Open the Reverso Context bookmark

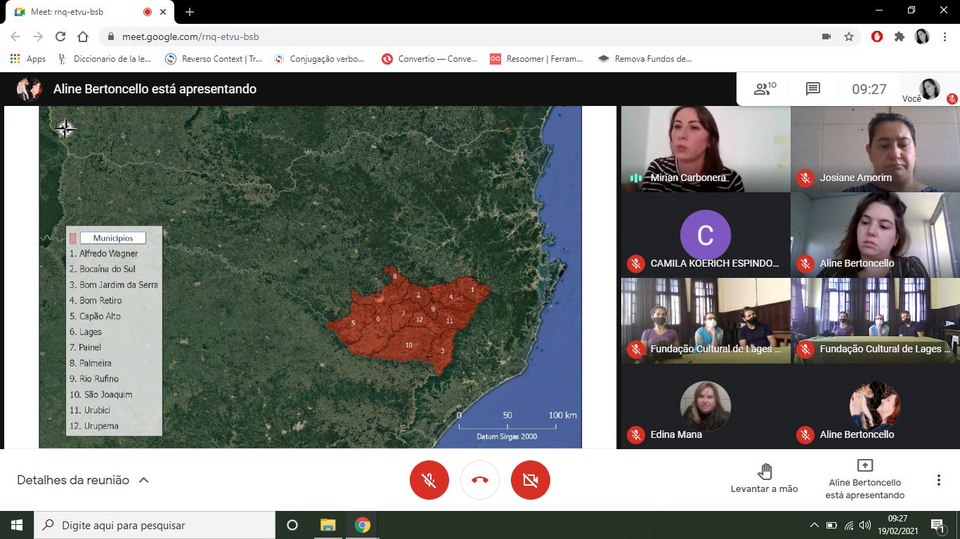213,59
